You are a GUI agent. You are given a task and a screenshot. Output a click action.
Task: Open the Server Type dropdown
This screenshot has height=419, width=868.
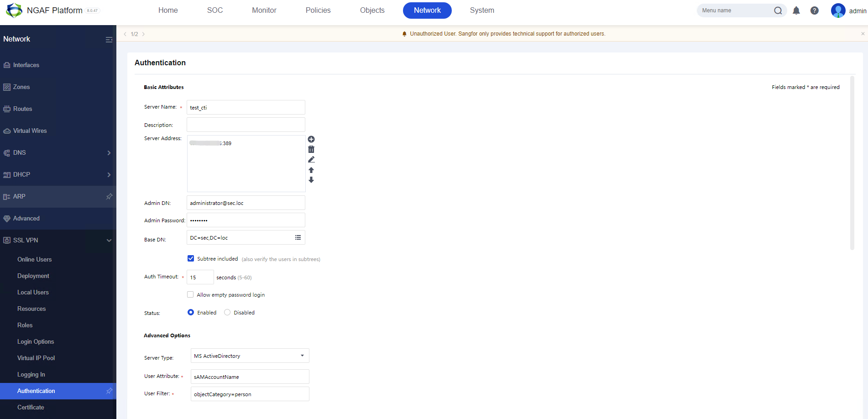[x=250, y=356]
